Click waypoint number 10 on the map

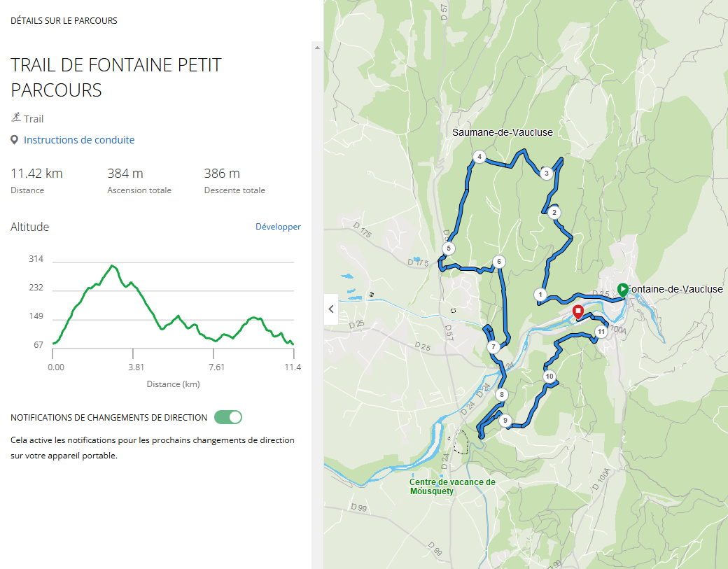click(549, 377)
